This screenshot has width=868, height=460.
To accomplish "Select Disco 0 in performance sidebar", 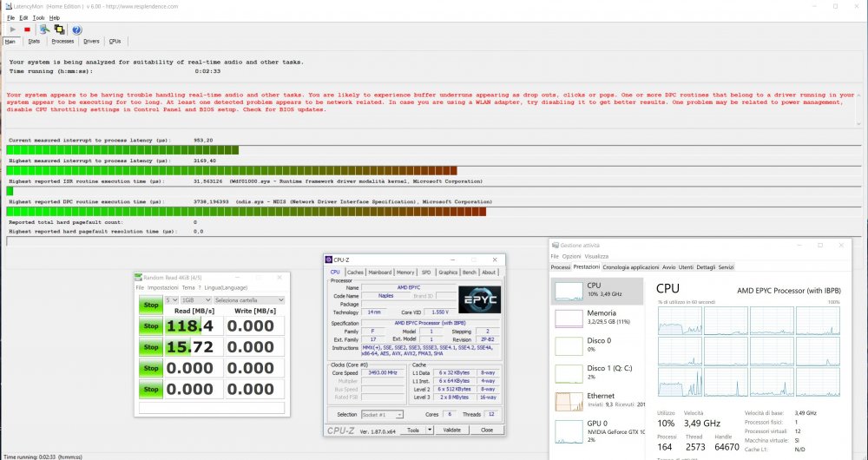I will (597, 345).
